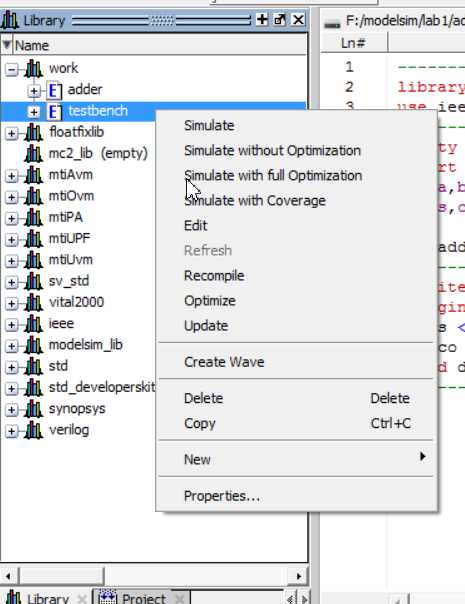The width and height of the screenshot is (465, 604).
Task: Click the mtiPA library icon
Action: coord(34,218)
